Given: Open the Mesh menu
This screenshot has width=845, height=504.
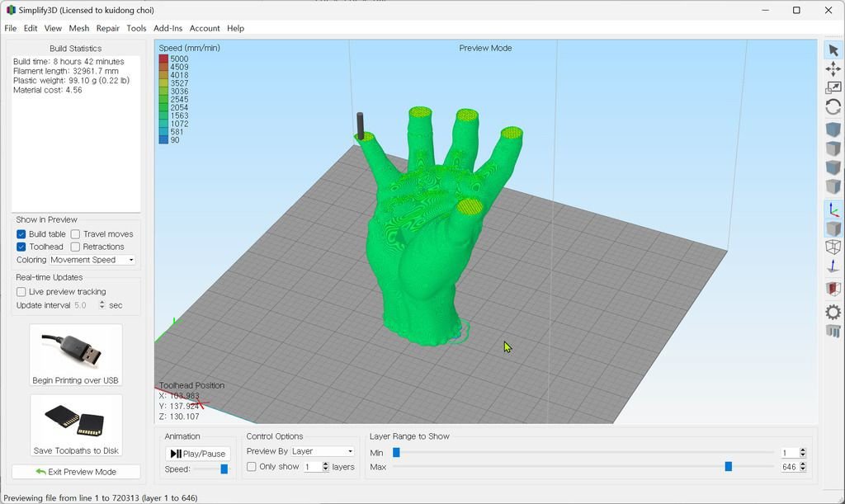Looking at the screenshot, I should coord(78,28).
